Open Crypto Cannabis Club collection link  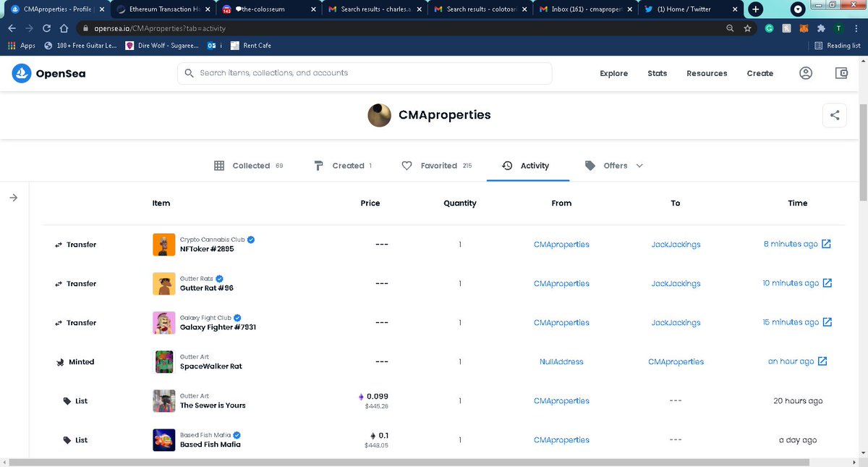point(213,239)
